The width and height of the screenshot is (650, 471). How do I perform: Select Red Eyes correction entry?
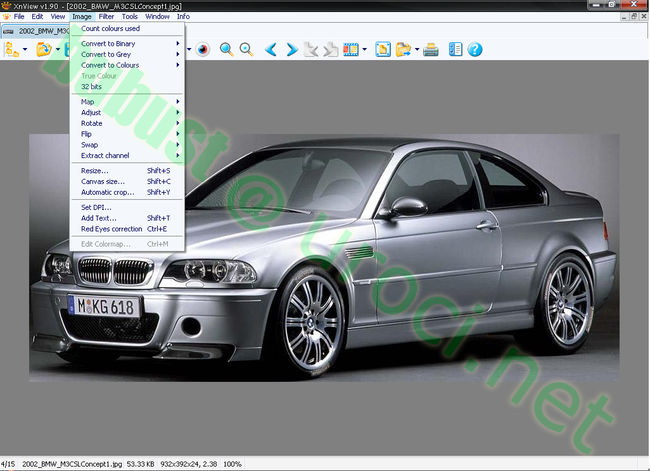point(127,229)
